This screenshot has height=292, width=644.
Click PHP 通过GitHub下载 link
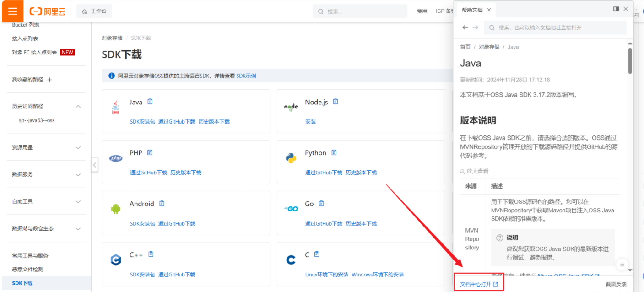click(x=148, y=173)
